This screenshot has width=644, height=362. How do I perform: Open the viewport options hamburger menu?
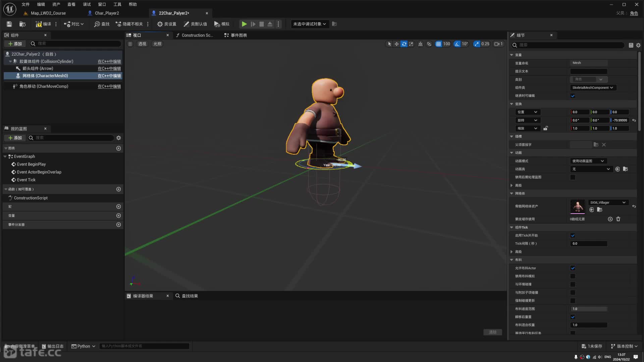130,44
